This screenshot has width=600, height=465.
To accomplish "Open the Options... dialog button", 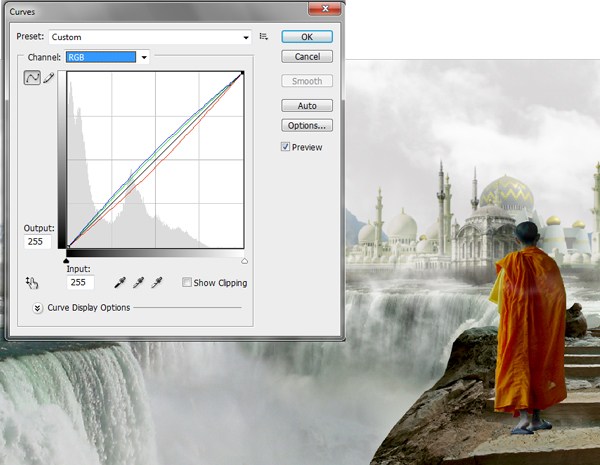I will click(307, 126).
